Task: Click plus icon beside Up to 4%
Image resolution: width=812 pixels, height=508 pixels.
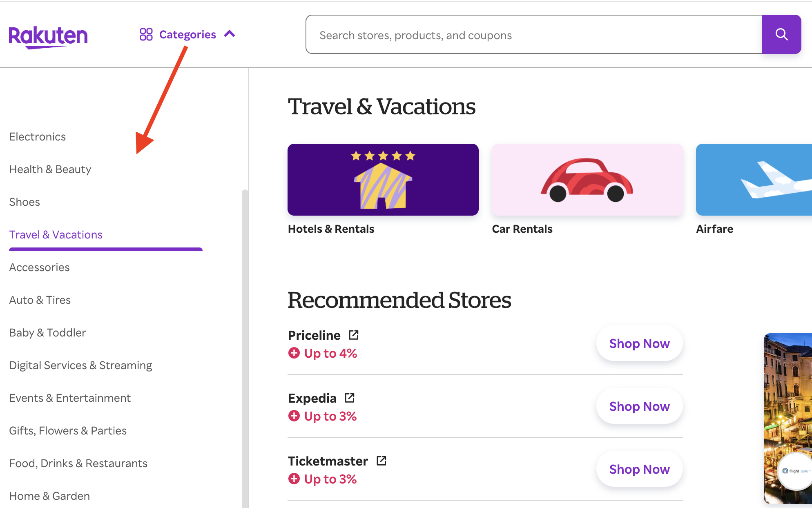Action: (294, 353)
